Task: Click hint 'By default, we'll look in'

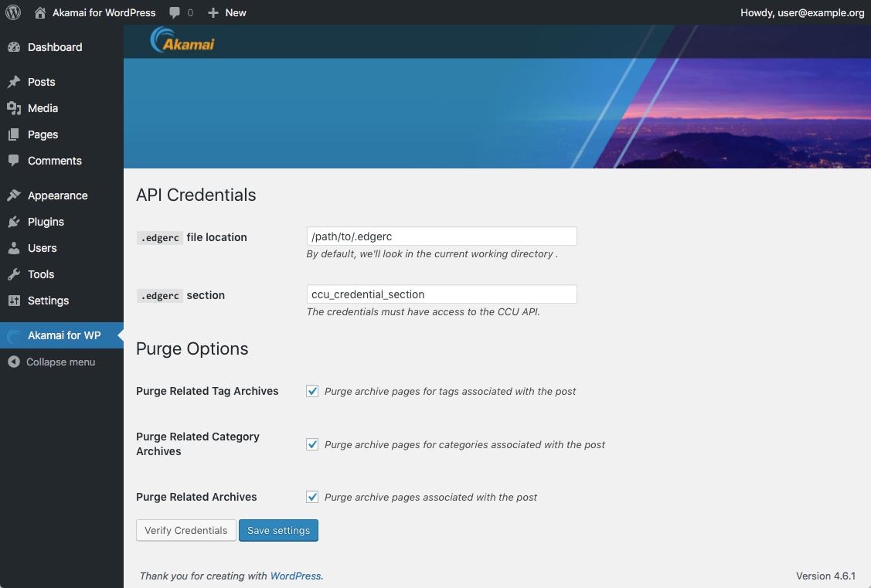Action: coord(432,253)
